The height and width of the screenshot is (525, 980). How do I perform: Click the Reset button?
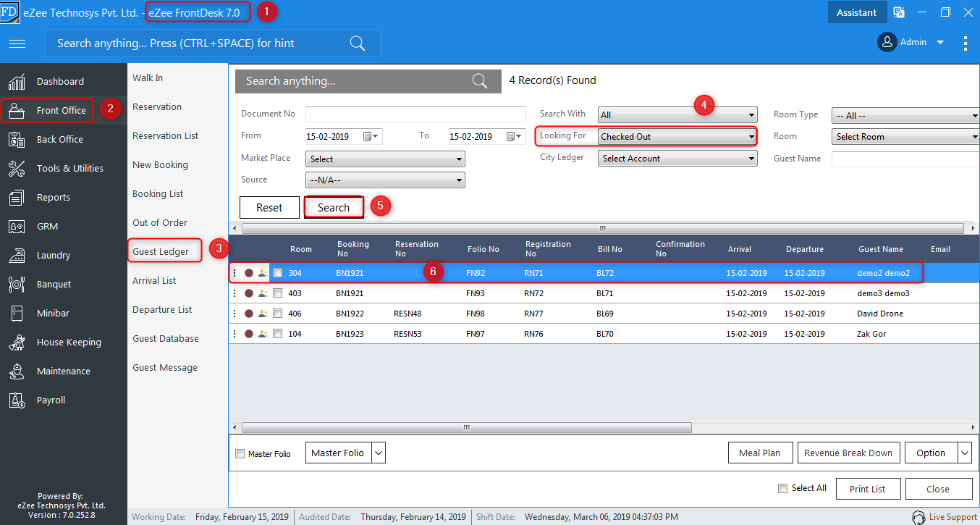click(269, 207)
